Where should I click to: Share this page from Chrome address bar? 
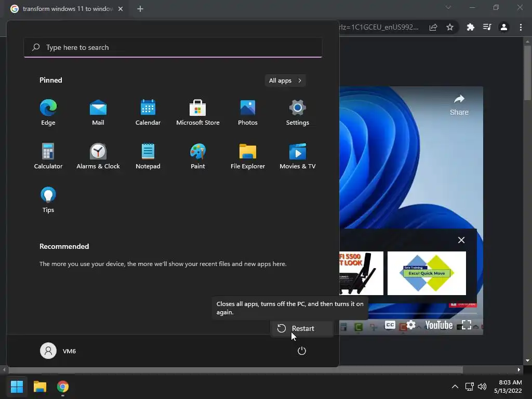coord(433,27)
